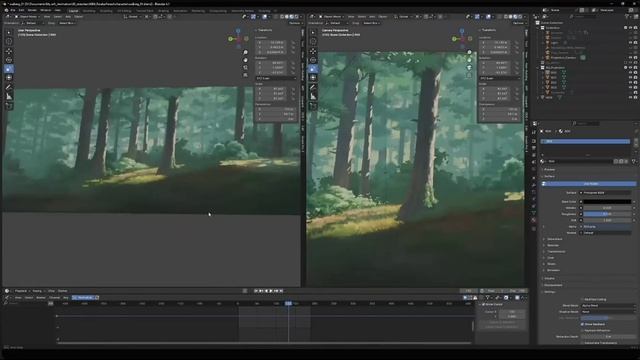Open the outliner filter funnel icon
This screenshot has width=640, height=360.
[x=627, y=16]
